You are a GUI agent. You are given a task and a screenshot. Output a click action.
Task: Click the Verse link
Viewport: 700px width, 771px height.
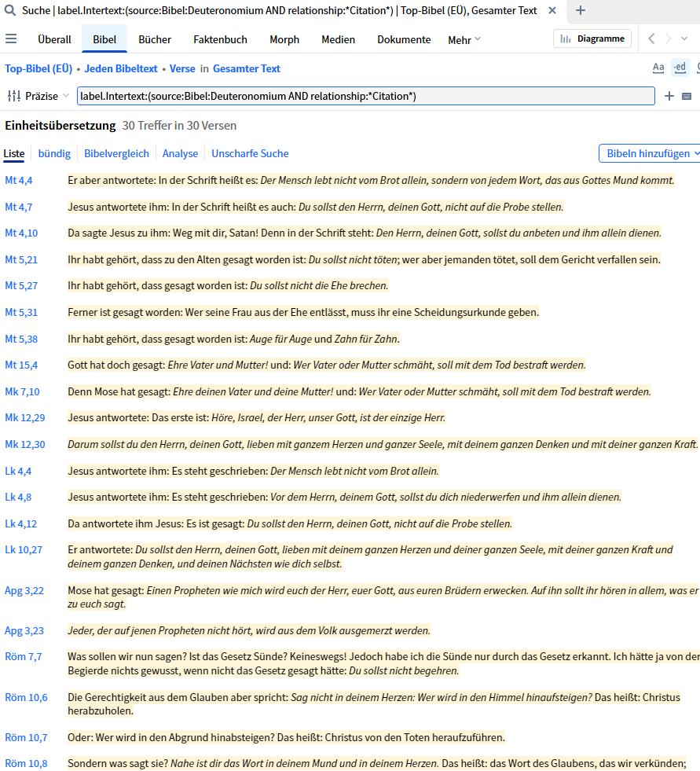click(x=182, y=68)
